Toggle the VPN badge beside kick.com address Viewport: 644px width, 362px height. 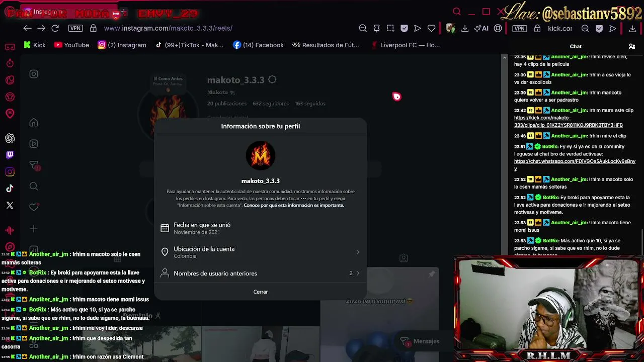pyautogui.click(x=520, y=29)
